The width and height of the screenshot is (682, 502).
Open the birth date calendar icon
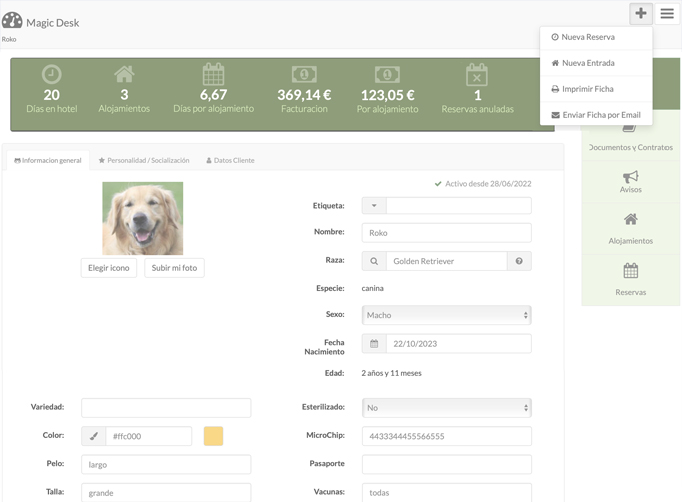coord(374,344)
